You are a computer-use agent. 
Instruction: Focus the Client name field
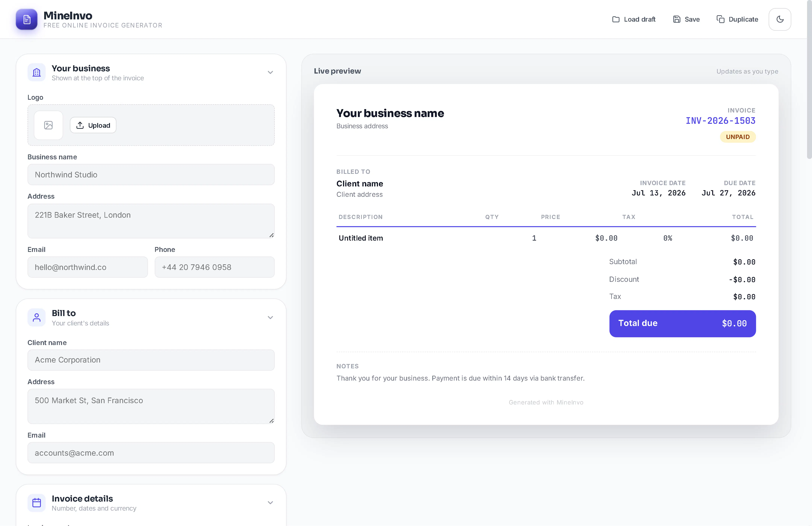(x=151, y=360)
